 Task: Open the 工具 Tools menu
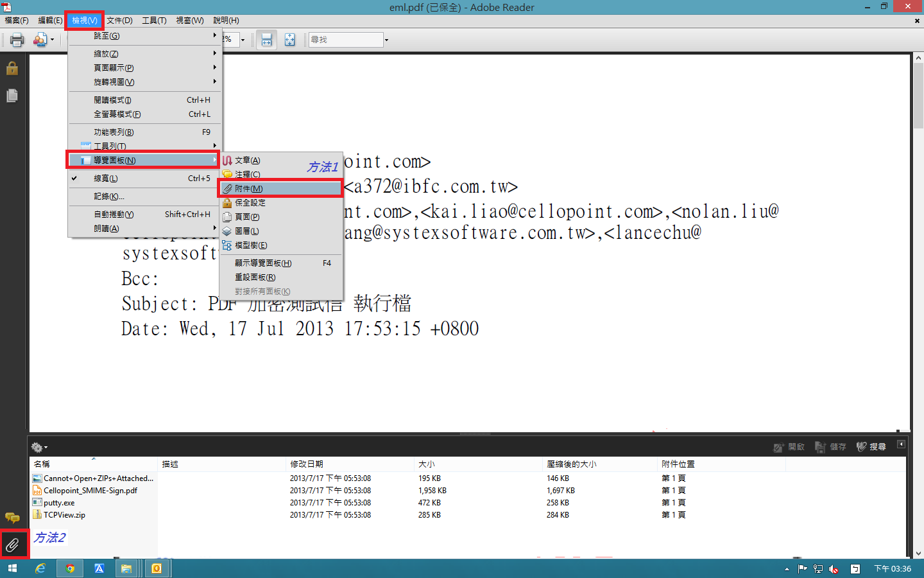(x=154, y=21)
